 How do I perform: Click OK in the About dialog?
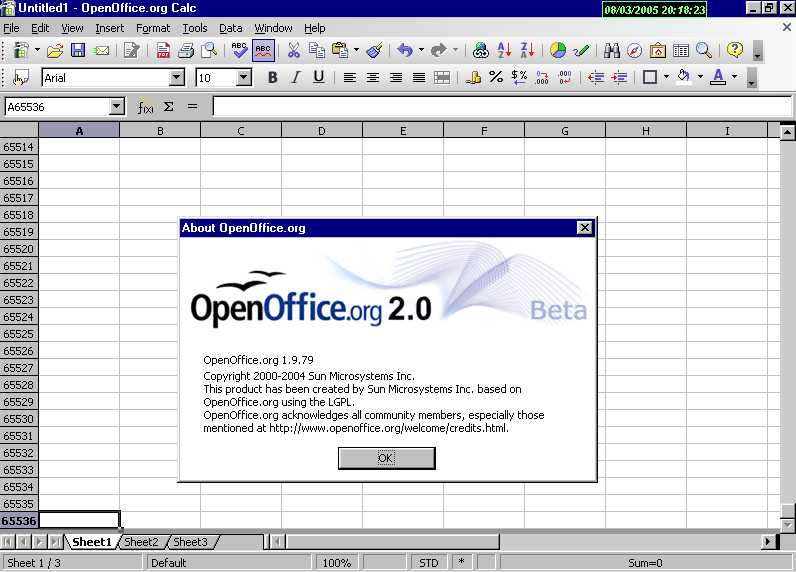[x=386, y=458]
